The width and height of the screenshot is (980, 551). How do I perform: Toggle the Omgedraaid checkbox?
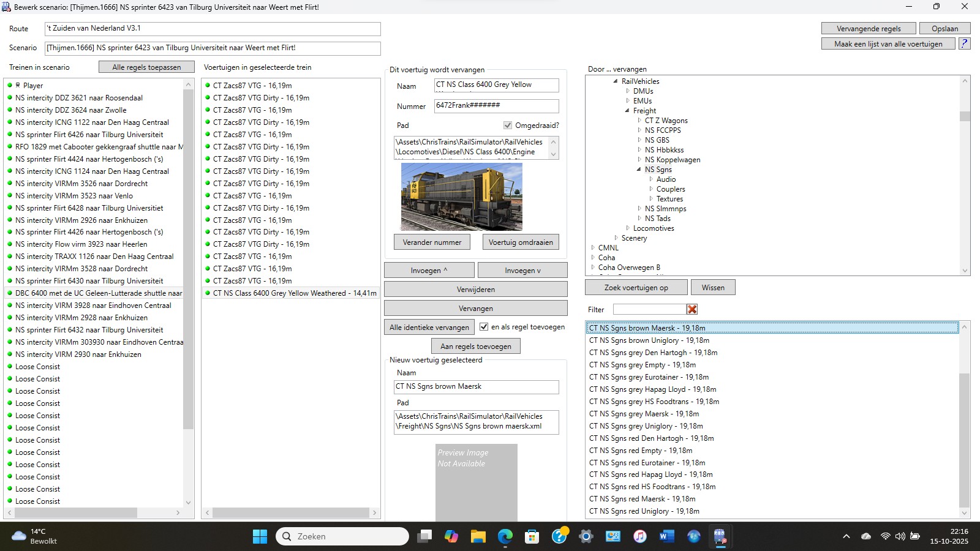click(508, 126)
